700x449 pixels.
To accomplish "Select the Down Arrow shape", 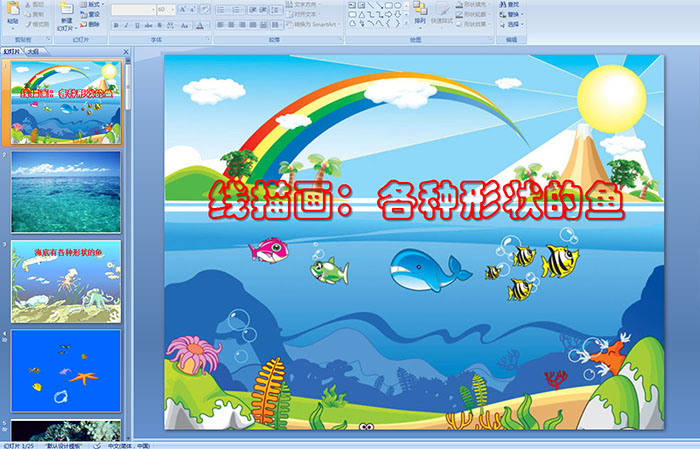I will (397, 14).
